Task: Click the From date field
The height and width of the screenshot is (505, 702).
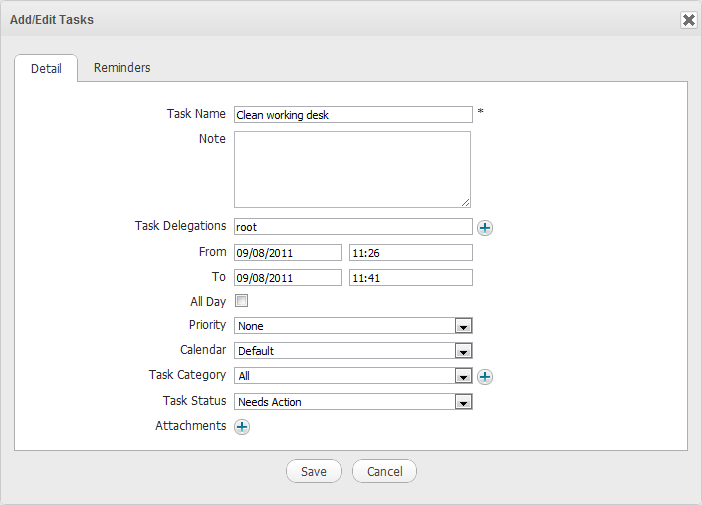Action: (287, 252)
